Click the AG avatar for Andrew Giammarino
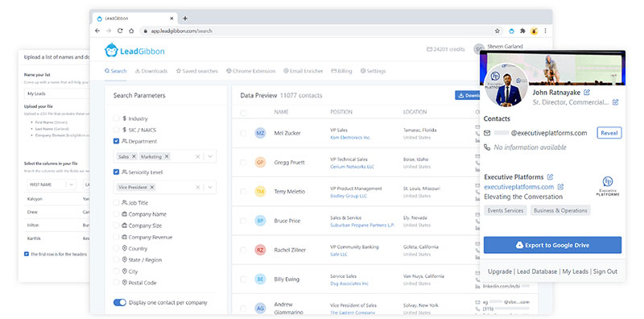 click(260, 309)
